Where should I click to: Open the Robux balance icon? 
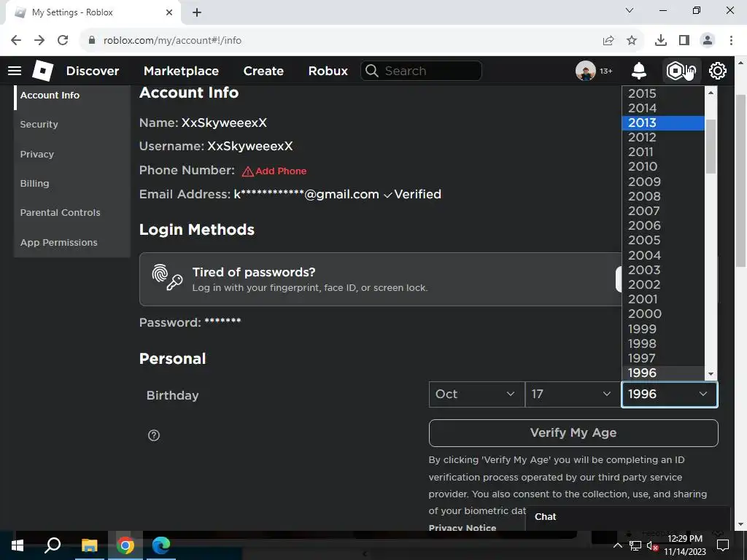pos(676,71)
